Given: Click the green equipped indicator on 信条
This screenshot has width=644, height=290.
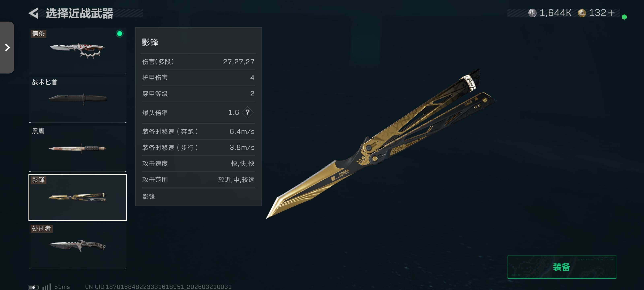Looking at the screenshot, I should pos(120,33).
